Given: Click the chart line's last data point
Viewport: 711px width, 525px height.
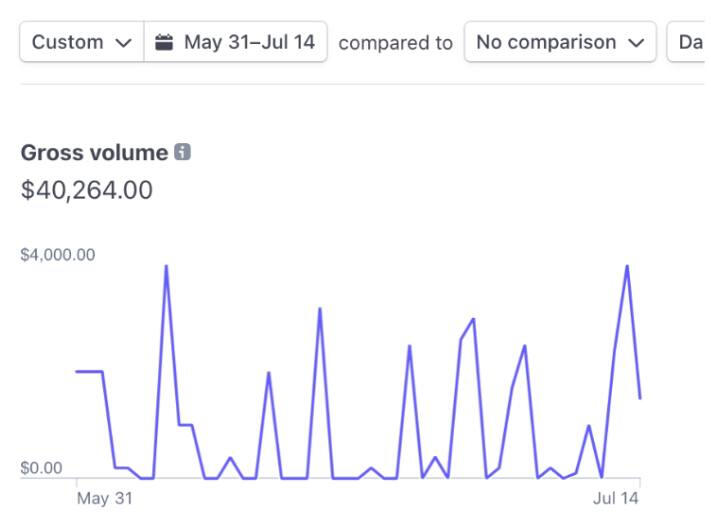Looking at the screenshot, I should [640, 398].
